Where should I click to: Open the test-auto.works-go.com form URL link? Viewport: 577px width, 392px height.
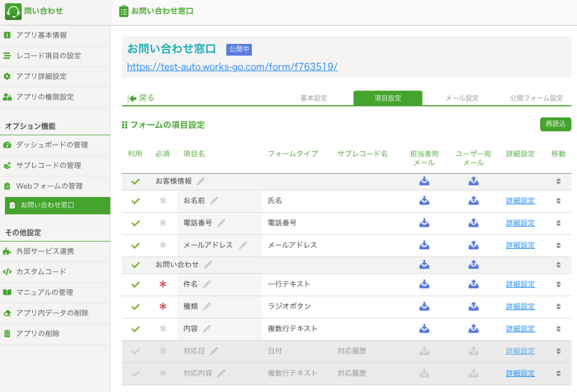point(232,66)
